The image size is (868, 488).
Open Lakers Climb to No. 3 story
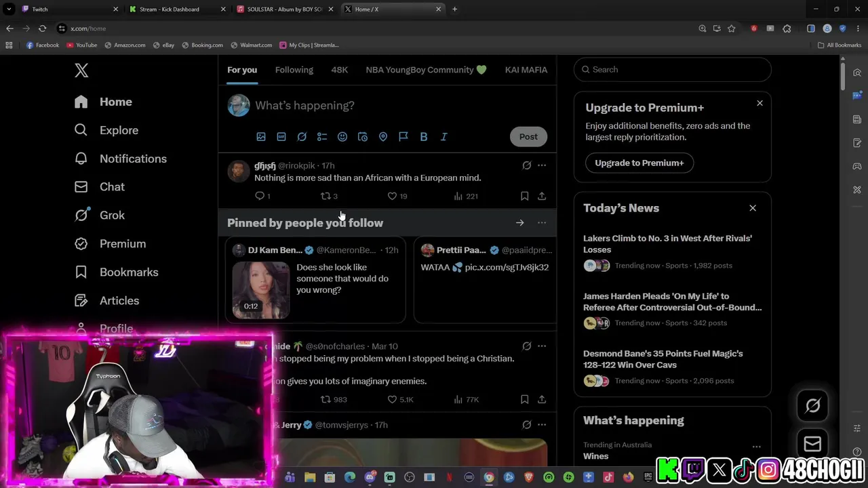coord(667,244)
